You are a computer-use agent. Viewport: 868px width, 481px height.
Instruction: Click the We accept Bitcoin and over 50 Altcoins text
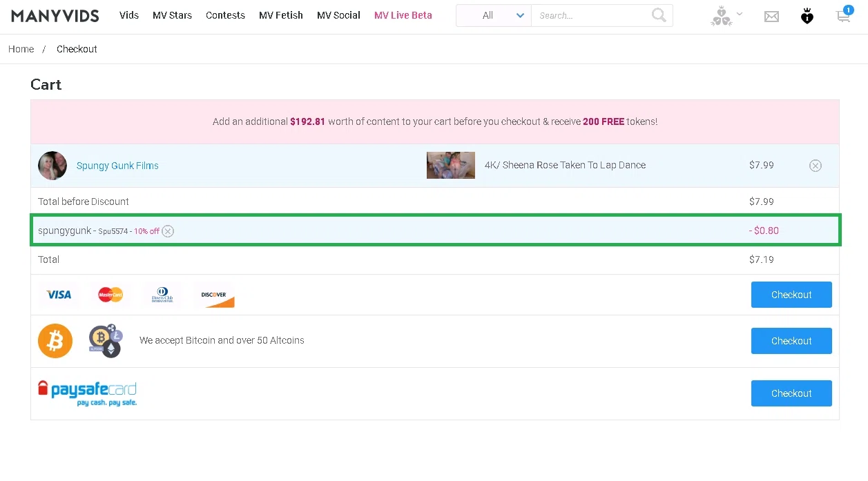tap(222, 340)
